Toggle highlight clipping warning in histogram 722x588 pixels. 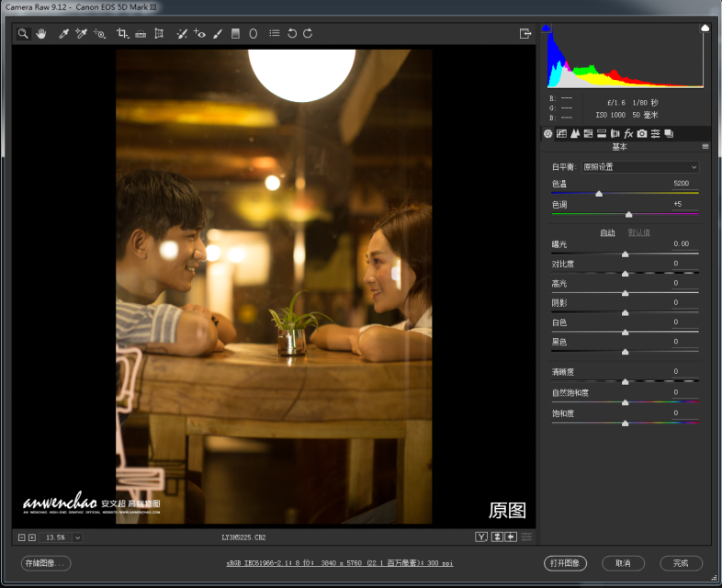[x=705, y=28]
